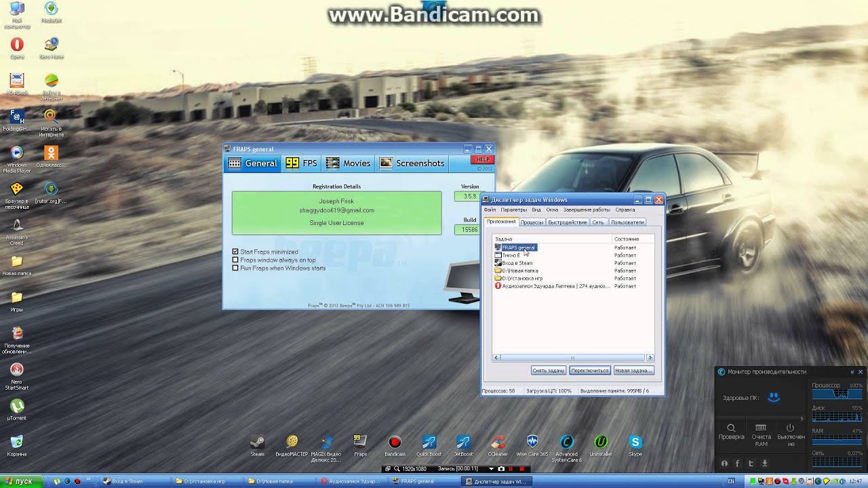Click the пуск Start button

[x=23, y=481]
